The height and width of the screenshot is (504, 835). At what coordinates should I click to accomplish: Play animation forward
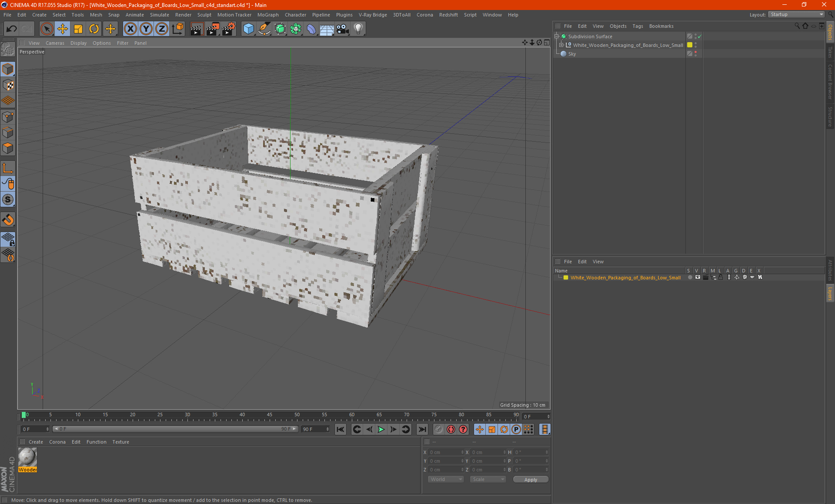click(381, 429)
